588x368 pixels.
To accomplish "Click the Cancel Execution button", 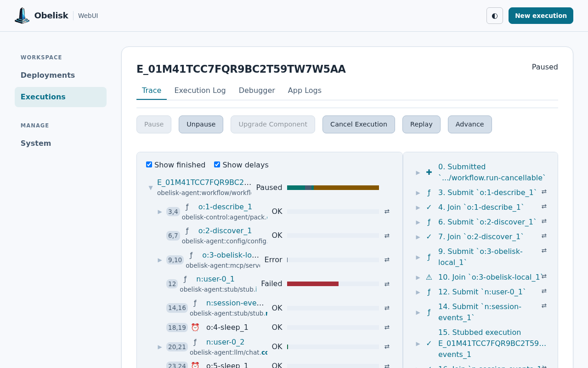I will tap(359, 124).
